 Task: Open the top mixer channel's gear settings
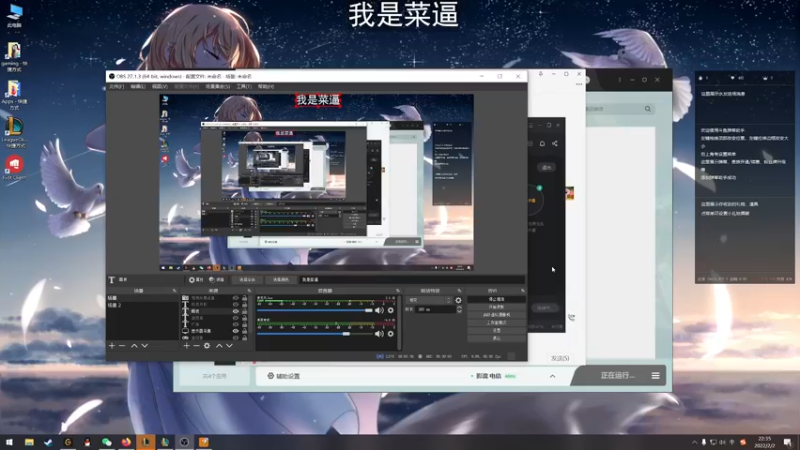tap(391, 310)
